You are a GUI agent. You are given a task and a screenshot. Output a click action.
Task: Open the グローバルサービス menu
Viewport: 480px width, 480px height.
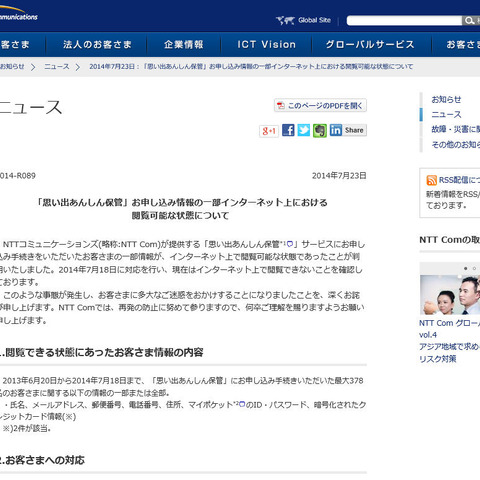(x=370, y=44)
